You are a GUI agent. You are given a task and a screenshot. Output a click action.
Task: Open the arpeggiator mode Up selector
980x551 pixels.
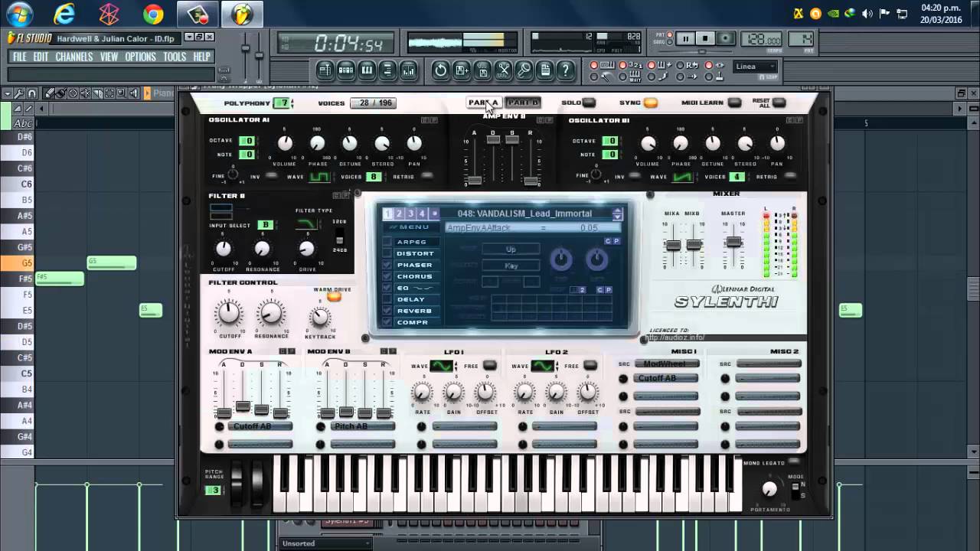coord(511,249)
